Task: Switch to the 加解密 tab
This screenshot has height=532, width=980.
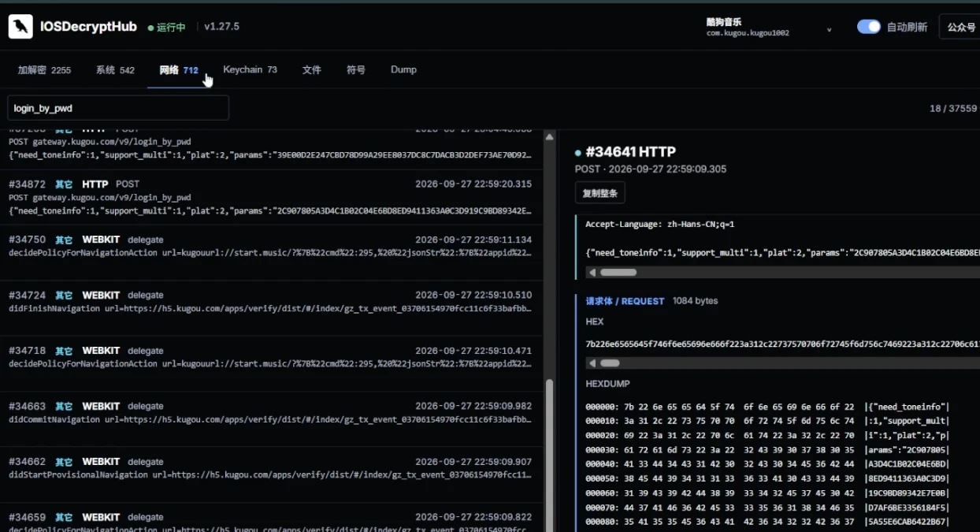Action: pos(44,70)
